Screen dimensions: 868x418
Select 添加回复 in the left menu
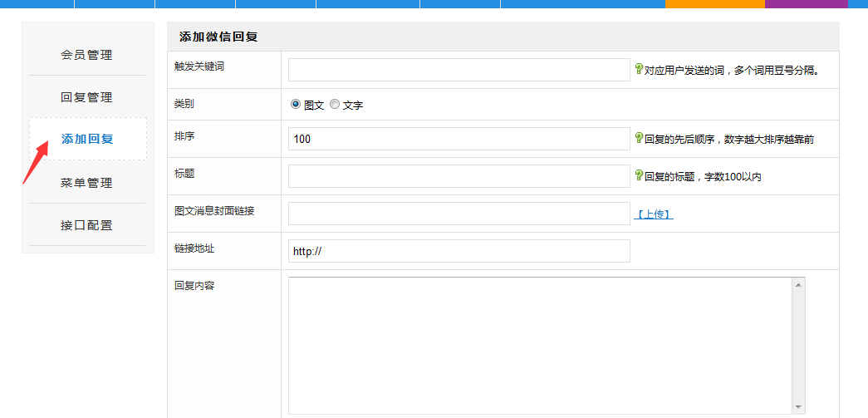87,139
